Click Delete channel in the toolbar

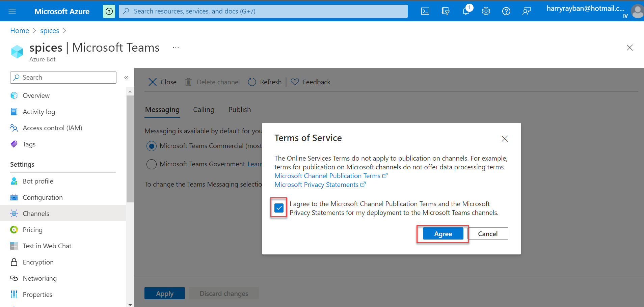coord(212,82)
